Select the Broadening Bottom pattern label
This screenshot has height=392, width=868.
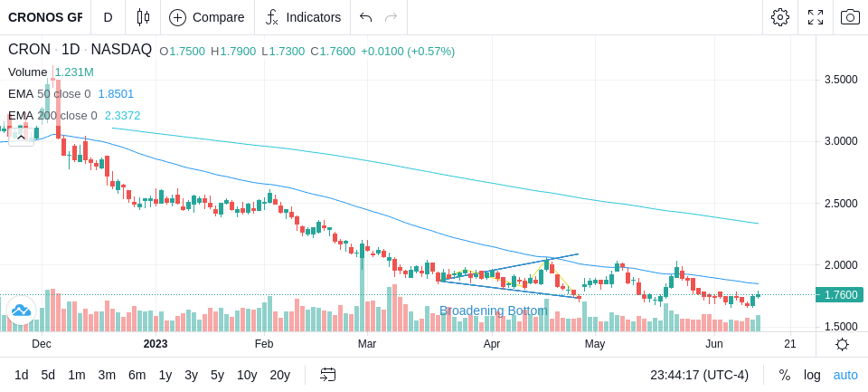494,311
